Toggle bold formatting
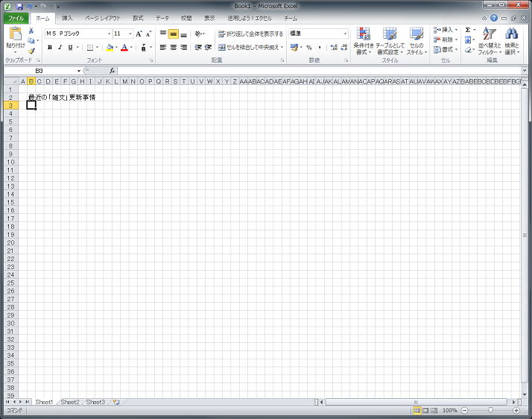This screenshot has width=532, height=419. coord(50,47)
